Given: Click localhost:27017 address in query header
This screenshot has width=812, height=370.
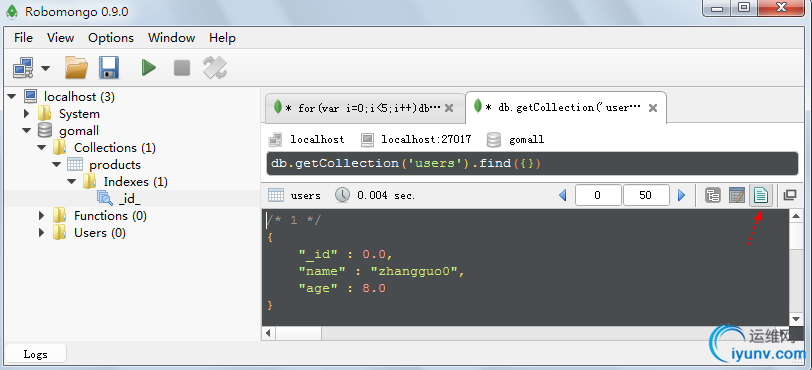Looking at the screenshot, I should [426, 139].
